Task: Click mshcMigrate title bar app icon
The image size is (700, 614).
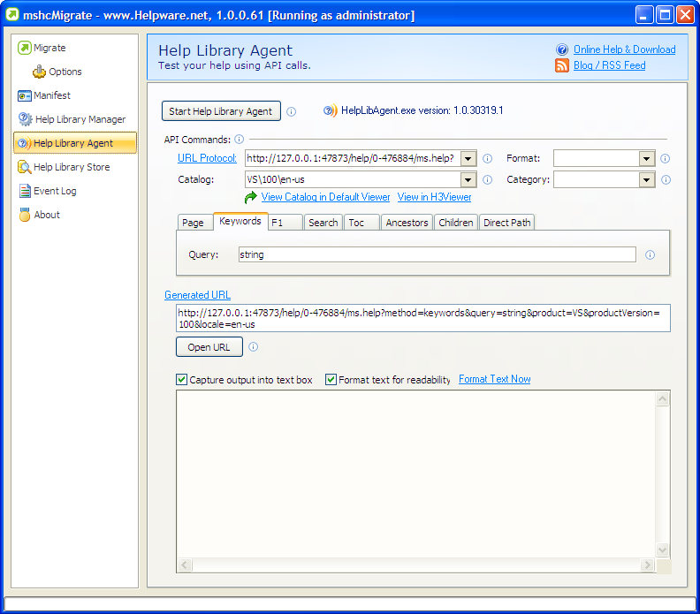Action: [x=12, y=15]
